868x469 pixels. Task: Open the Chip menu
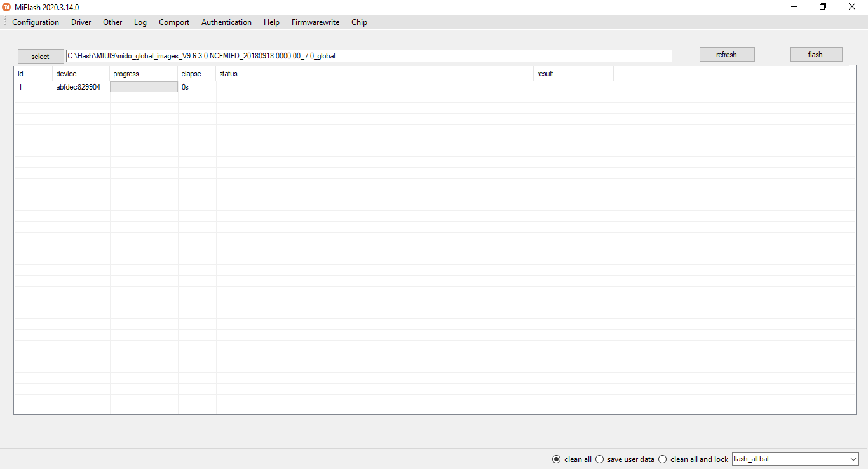359,22
